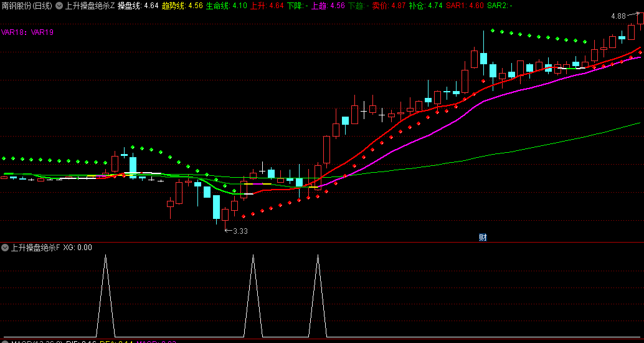The image size is (644, 343).
Task: Click the 下降: - label
Action: click(297, 6)
